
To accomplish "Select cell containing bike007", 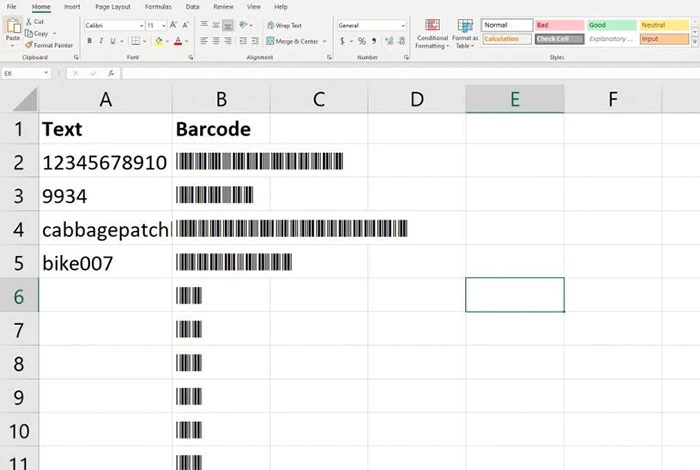I will pyautogui.click(x=105, y=262).
